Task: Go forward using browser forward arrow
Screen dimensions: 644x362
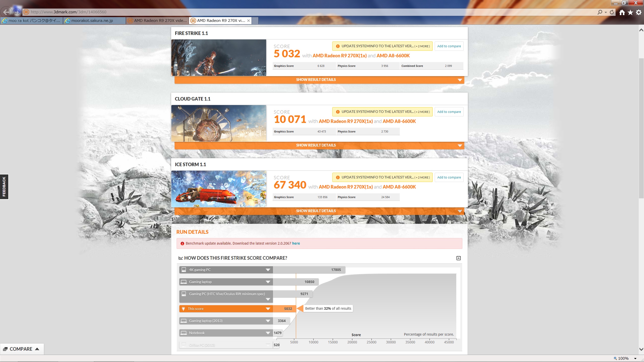Action: click(17, 12)
